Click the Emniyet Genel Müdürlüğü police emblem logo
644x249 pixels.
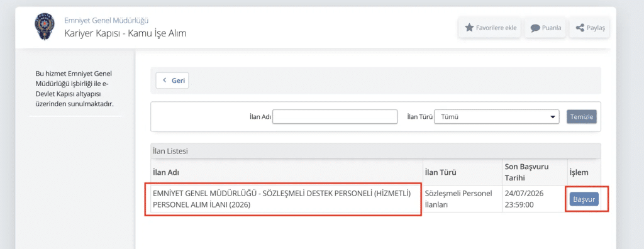pos(44,26)
